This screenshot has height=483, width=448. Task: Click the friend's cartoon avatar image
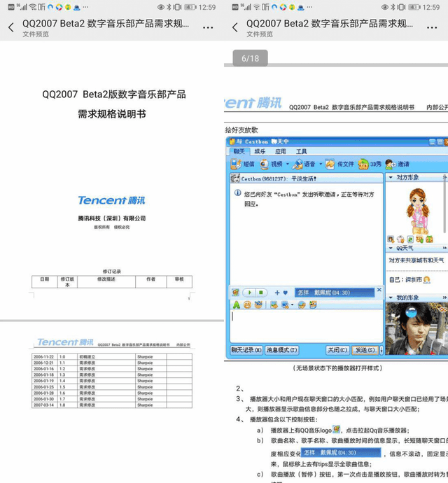[417, 211]
